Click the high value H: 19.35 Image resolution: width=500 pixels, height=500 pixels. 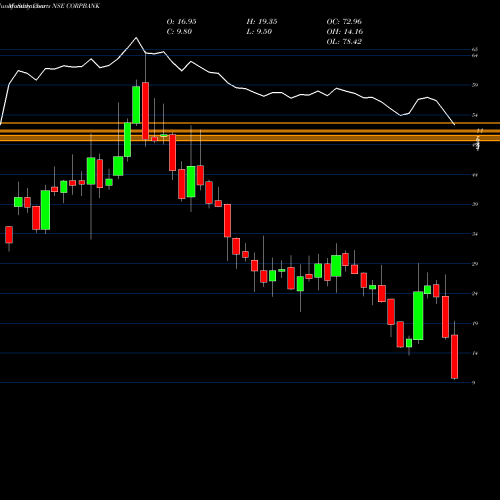(262, 22)
